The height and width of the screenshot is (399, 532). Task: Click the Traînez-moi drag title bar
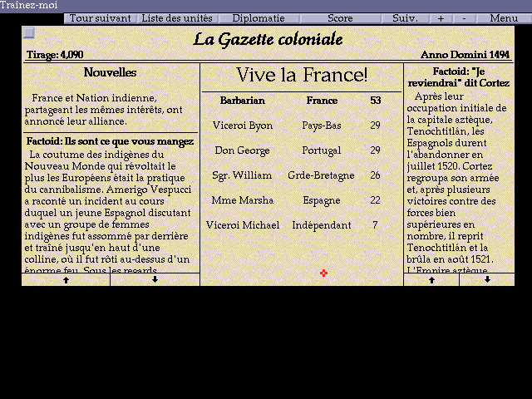coord(266,6)
